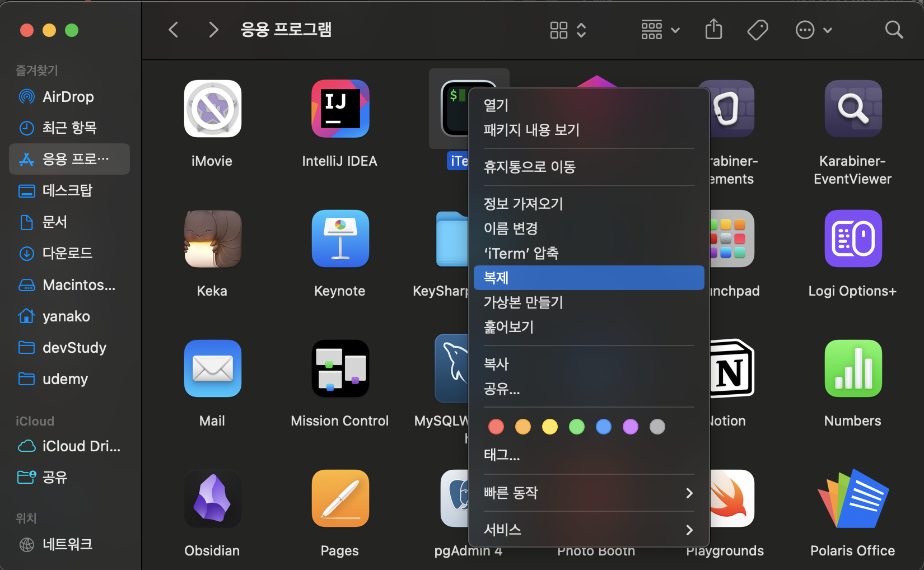This screenshot has width=924, height=570.
Task: Choose 공유... from the context menu
Action: coord(589,389)
